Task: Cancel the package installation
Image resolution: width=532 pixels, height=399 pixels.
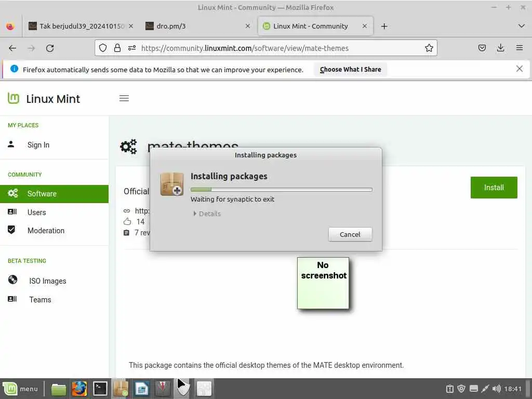Action: [x=350, y=234]
